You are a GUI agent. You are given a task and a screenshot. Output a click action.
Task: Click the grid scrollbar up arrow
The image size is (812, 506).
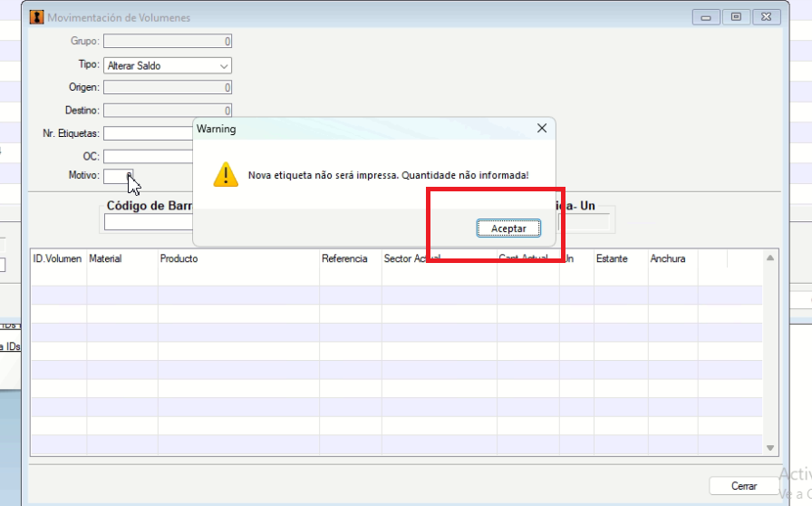click(770, 258)
